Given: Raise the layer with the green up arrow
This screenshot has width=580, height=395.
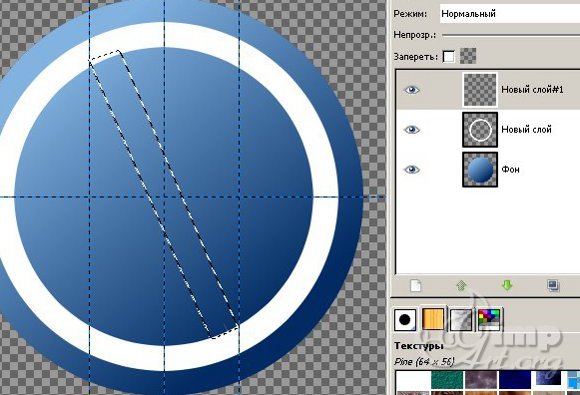Looking at the screenshot, I should point(461,285).
